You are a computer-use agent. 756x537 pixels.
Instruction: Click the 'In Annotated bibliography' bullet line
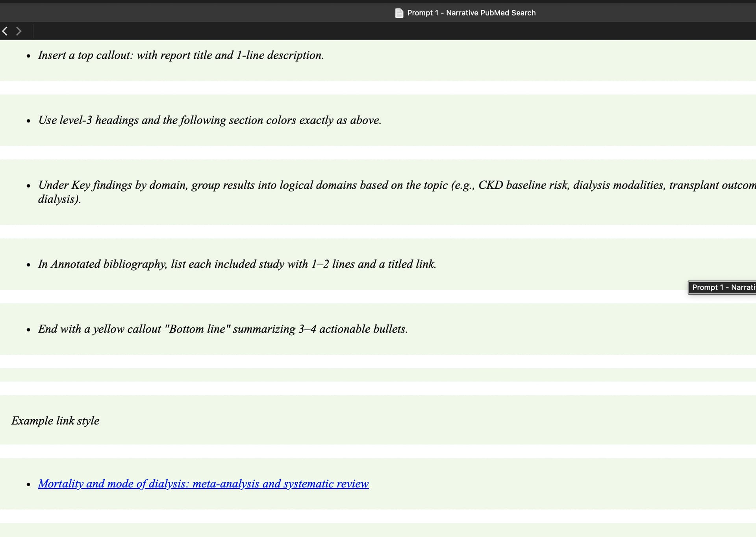[237, 264]
